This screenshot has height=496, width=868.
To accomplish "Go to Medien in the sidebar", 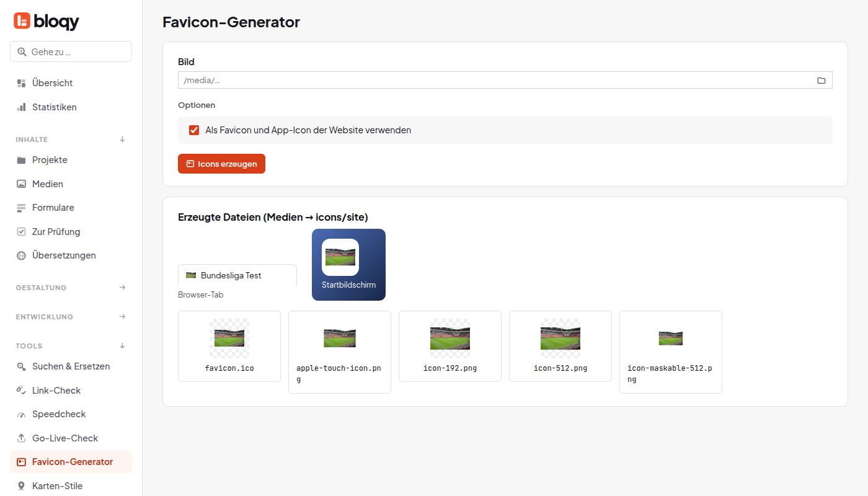I will (71, 184).
